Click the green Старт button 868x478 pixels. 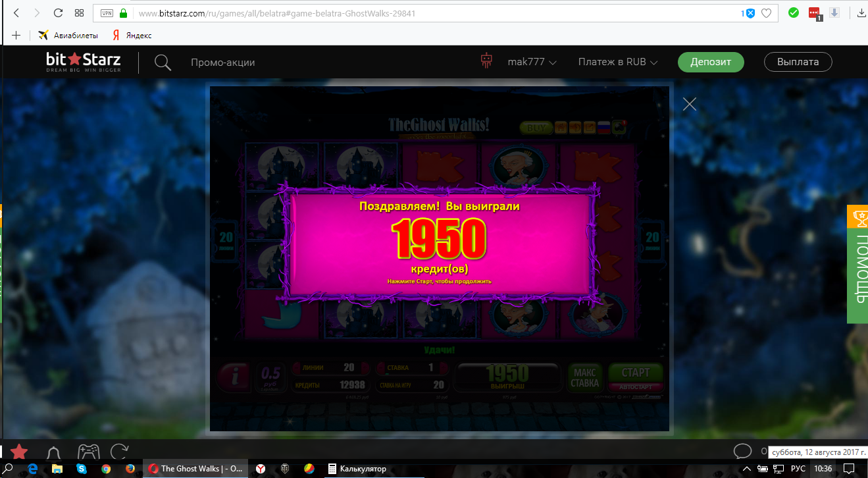click(635, 373)
